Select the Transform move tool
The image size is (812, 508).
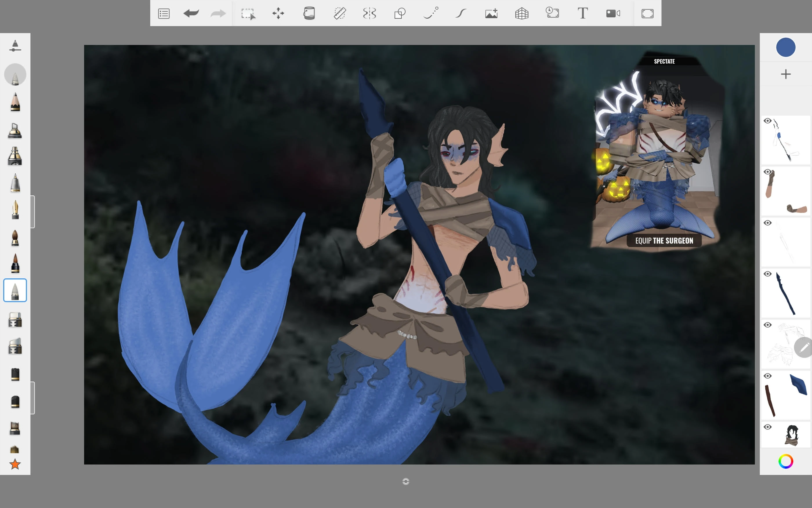278,13
